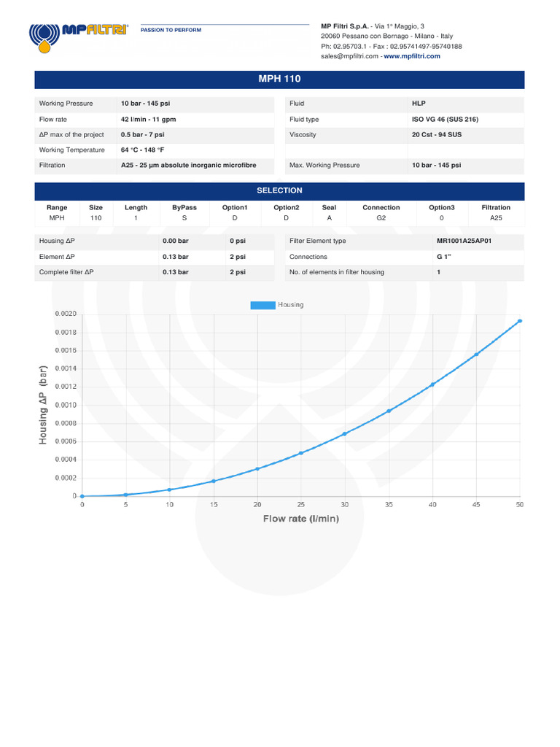Screen dimensions: 560x747
Task: Click the Range value MPH
Action: coord(57,218)
